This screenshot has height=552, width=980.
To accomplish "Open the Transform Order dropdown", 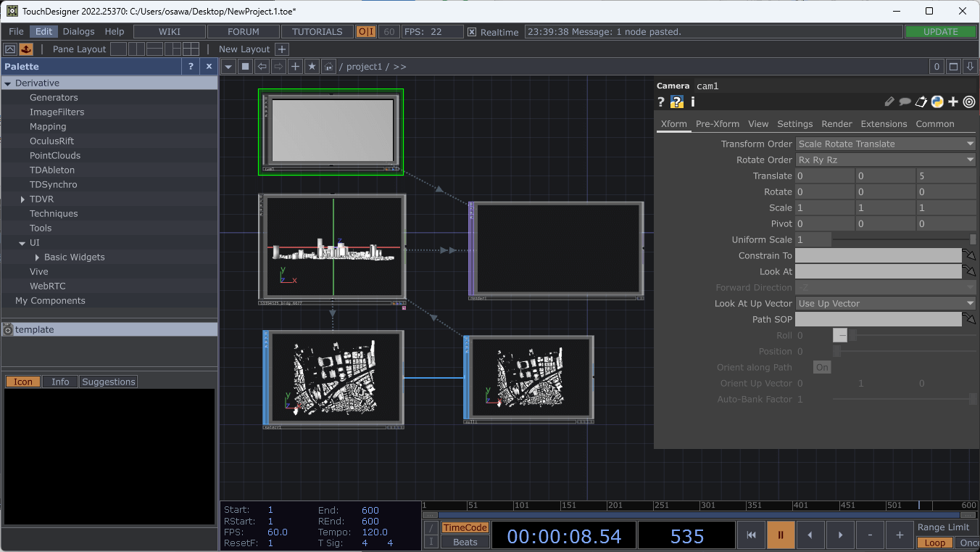I will (884, 144).
